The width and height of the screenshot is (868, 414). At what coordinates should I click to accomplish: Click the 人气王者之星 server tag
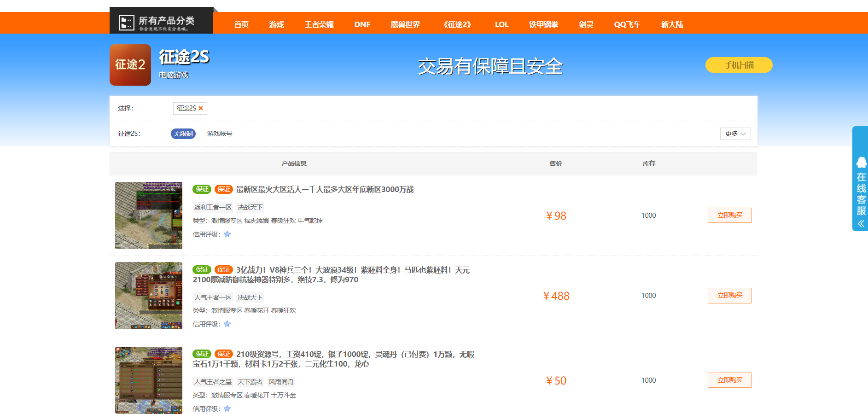click(x=213, y=382)
